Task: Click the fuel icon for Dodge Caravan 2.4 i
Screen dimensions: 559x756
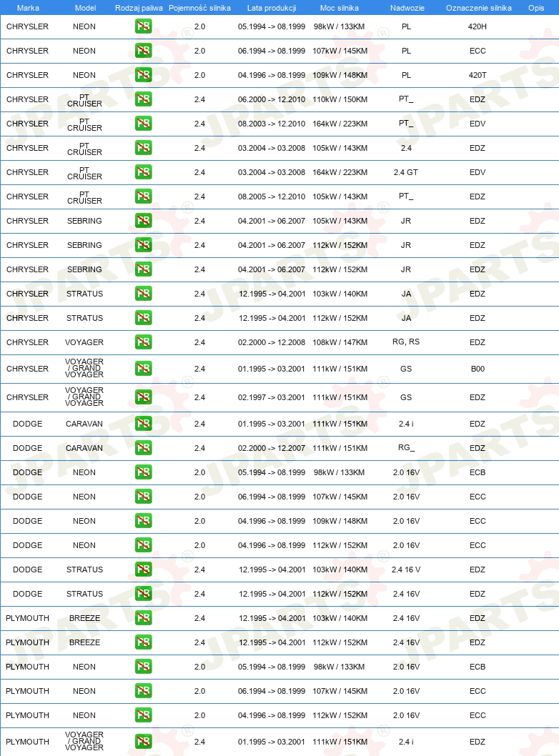Action: (x=143, y=424)
